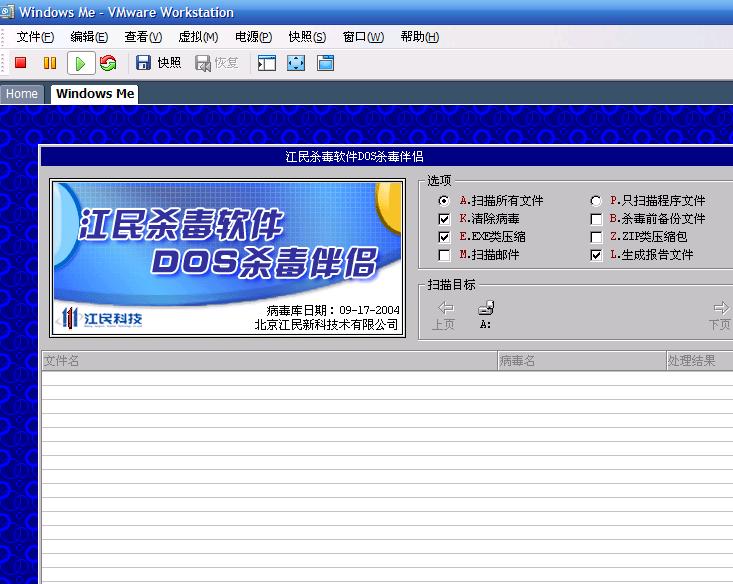
Task: Switch to the Home tab
Action: [22, 94]
